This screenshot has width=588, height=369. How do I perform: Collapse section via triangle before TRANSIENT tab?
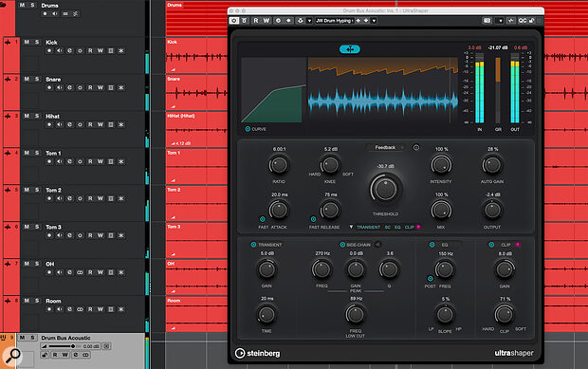pos(351,227)
